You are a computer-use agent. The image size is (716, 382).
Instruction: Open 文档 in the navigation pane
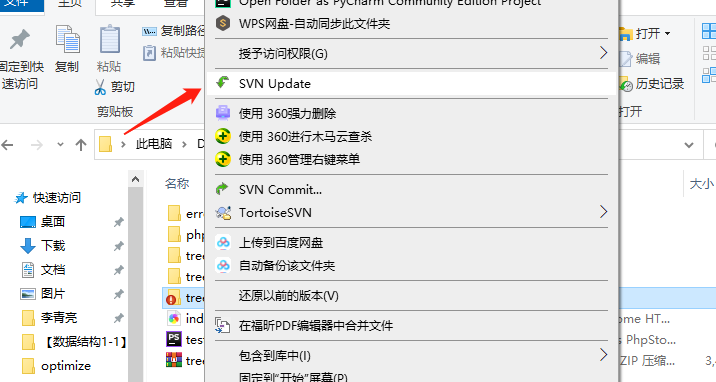42,270
